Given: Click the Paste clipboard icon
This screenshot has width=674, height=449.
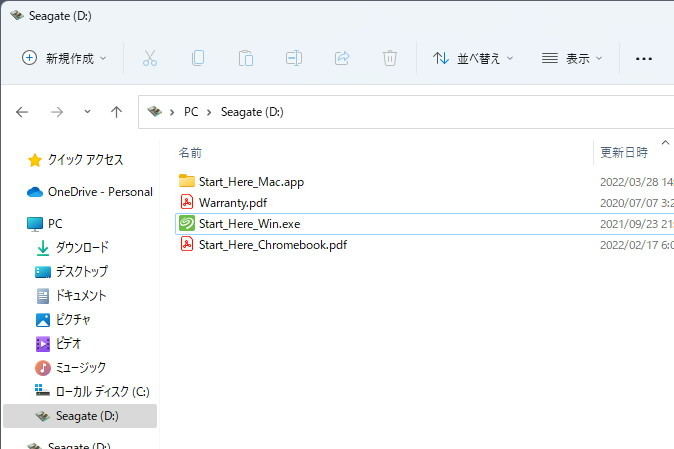Looking at the screenshot, I should pos(246,58).
